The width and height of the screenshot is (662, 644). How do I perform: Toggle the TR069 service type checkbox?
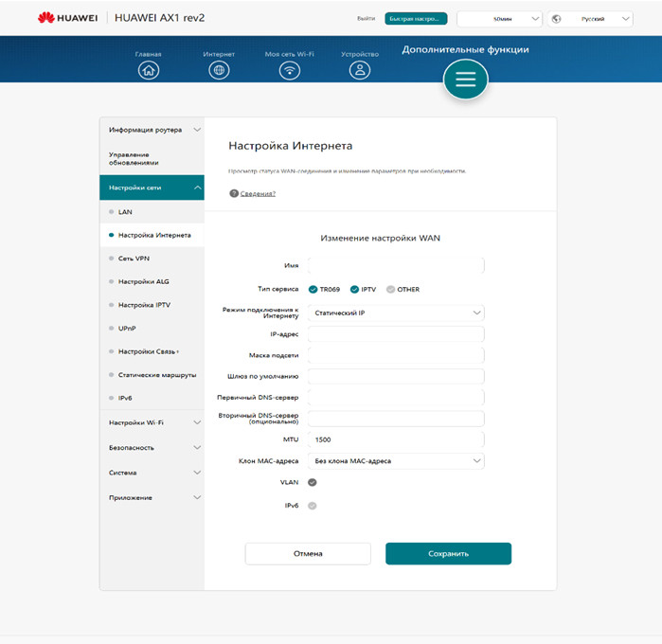pyautogui.click(x=313, y=289)
